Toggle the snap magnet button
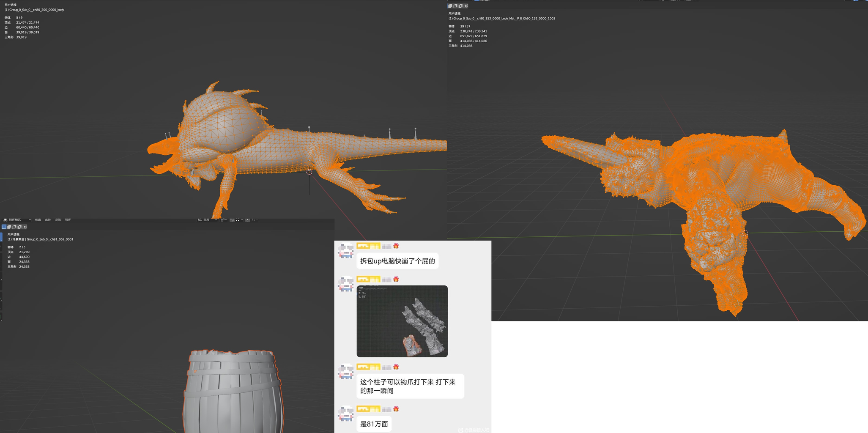 click(x=232, y=219)
